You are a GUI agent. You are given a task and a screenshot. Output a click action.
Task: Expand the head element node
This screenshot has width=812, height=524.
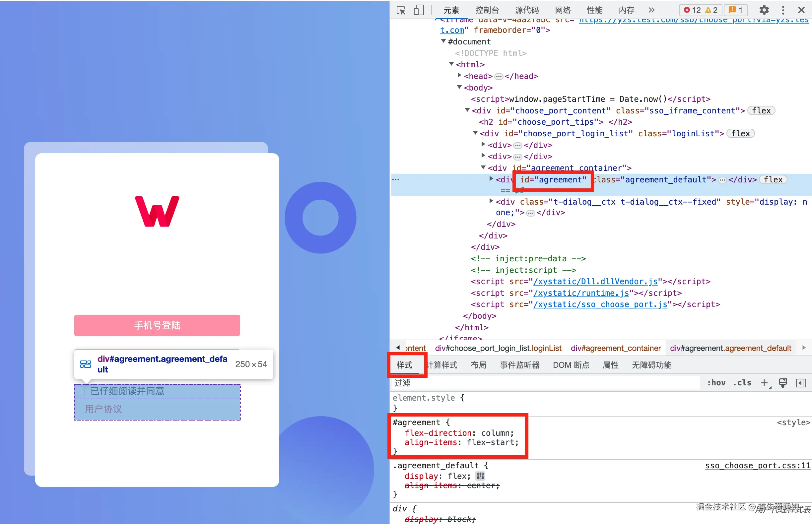459,76
